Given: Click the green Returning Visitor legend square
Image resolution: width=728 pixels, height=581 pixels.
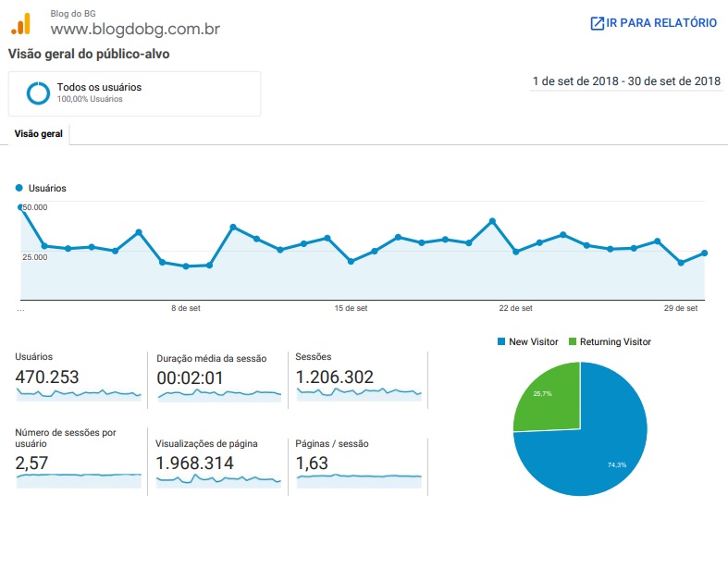Looking at the screenshot, I should [x=572, y=341].
